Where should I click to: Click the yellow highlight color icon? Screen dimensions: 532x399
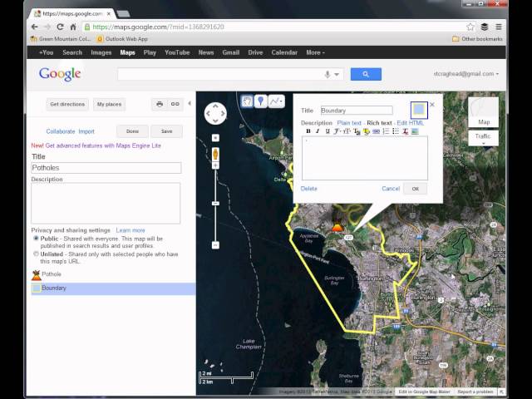[366, 131]
